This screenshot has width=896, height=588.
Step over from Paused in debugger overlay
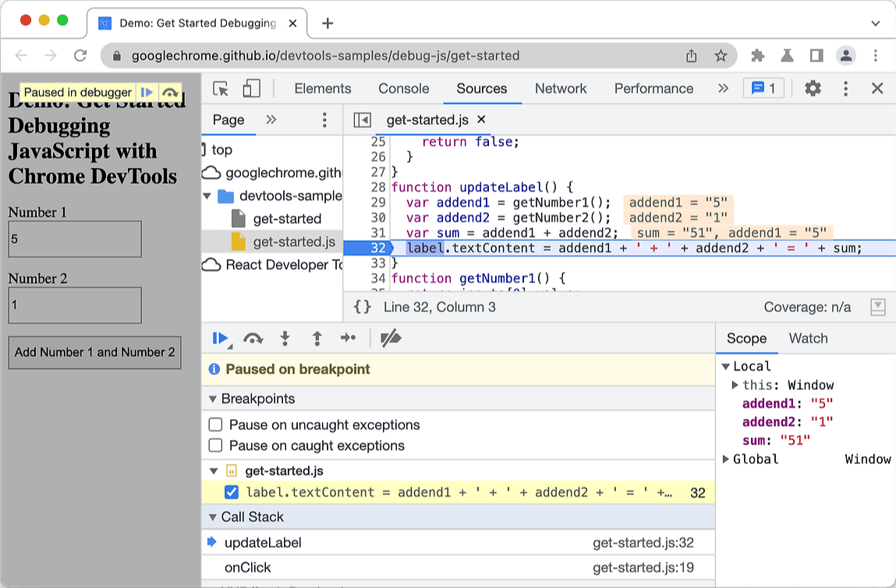tap(170, 92)
